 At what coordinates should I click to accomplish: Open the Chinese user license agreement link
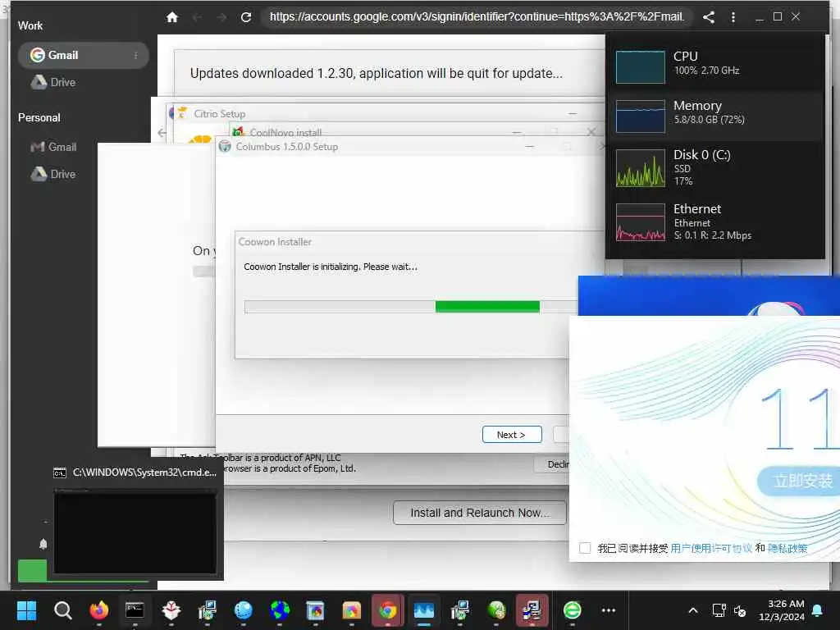click(x=711, y=548)
